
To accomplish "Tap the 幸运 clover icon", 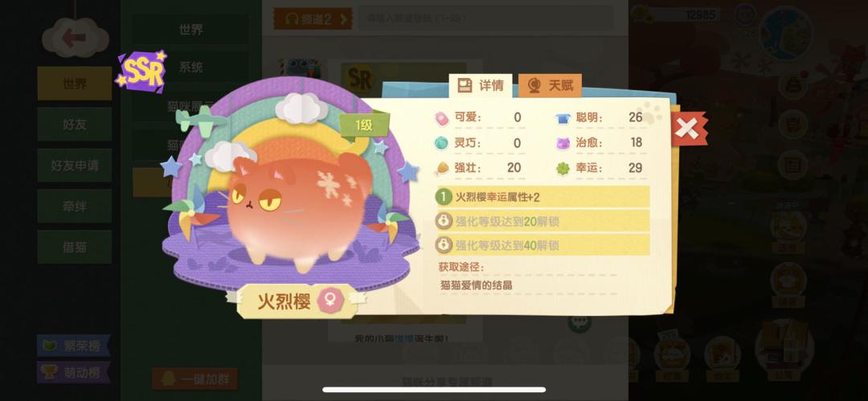I will pyautogui.click(x=563, y=169).
